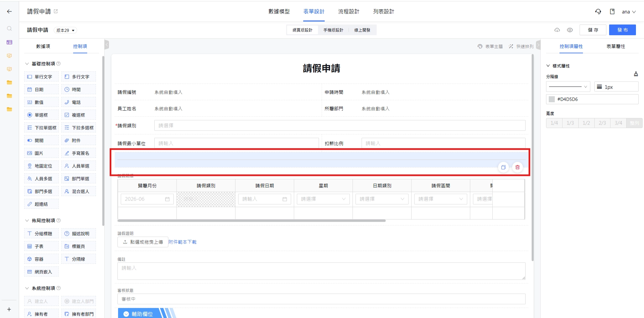This screenshot has height=318, width=644.
Task: Go back with the left arrow icon
Action: [x=9, y=11]
